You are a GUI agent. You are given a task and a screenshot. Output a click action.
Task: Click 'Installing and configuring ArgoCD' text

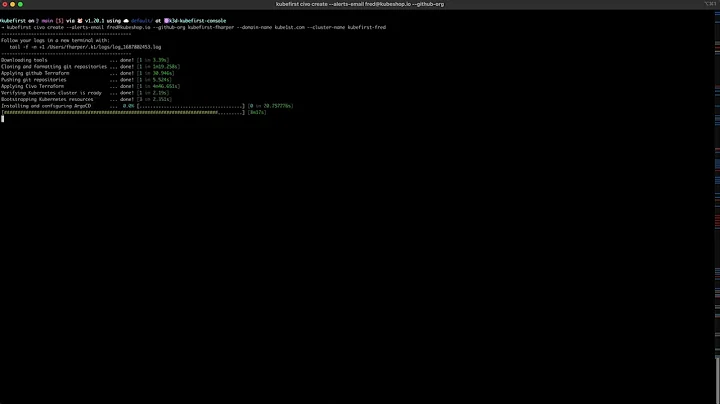pos(46,106)
